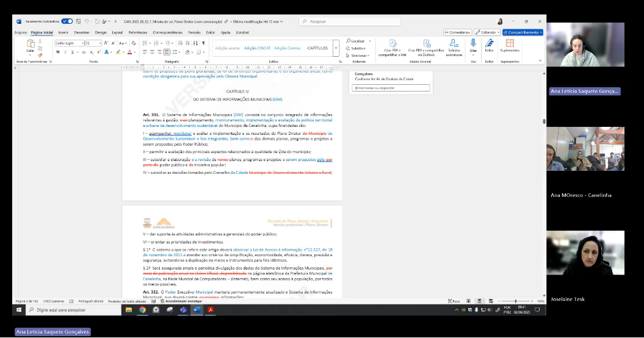This screenshot has height=338, width=644.
Task: Redo the last action
Action: tap(97, 21)
